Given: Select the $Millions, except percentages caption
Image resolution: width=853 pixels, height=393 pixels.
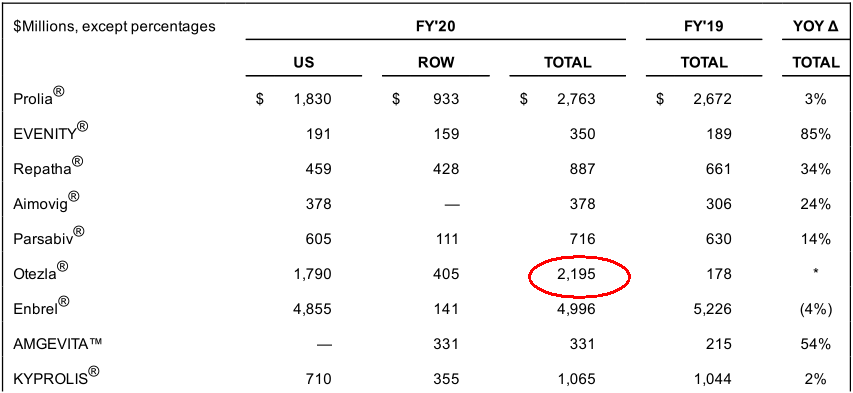Looking at the screenshot, I should coord(114,27).
